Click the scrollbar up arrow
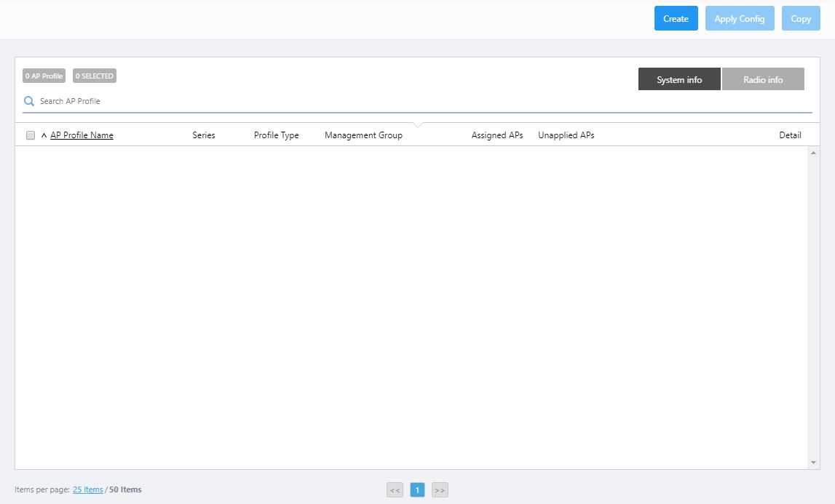This screenshot has height=504, width=835. click(x=813, y=153)
